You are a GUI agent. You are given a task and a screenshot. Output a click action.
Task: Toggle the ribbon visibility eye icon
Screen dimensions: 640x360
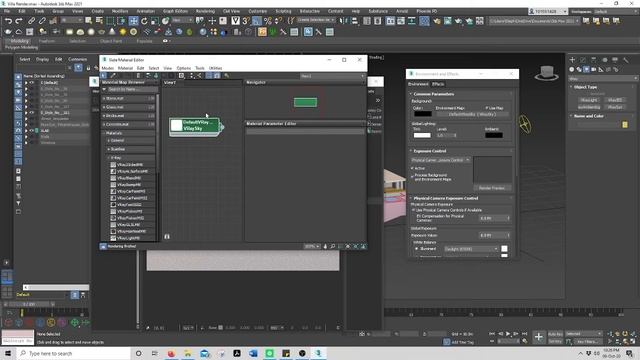tap(165, 41)
